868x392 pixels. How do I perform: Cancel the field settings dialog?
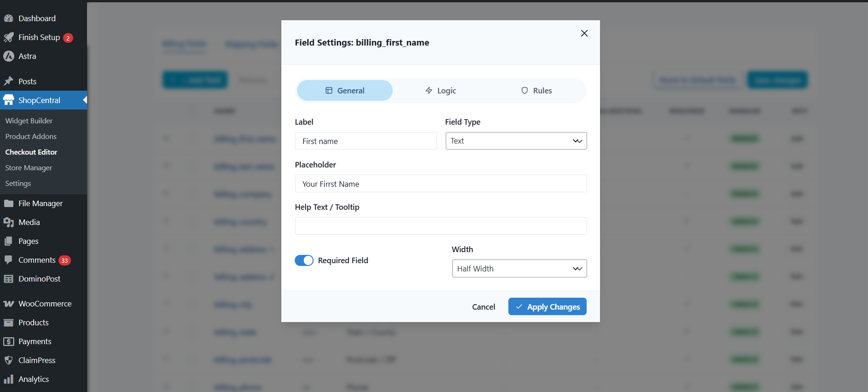pos(484,307)
